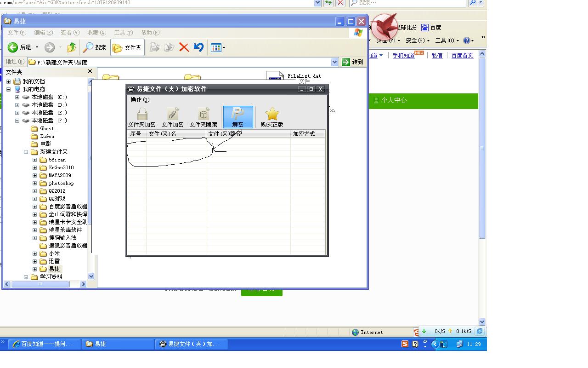This screenshot has height=368, width=588.
Task: Open dropdown arrow next to 后退 button
Action: click(37, 47)
